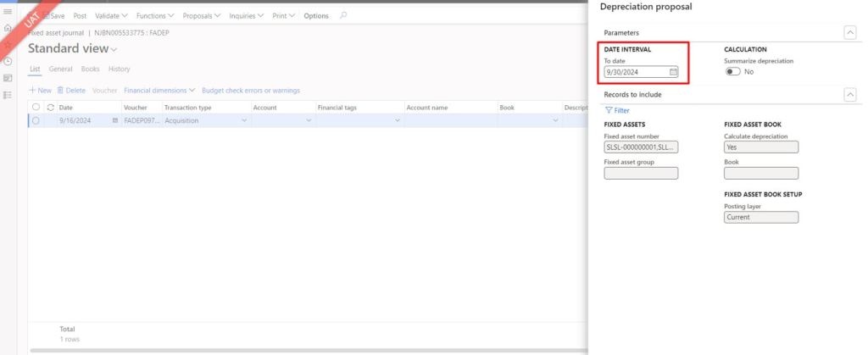Switch to the Books tab

coord(90,69)
